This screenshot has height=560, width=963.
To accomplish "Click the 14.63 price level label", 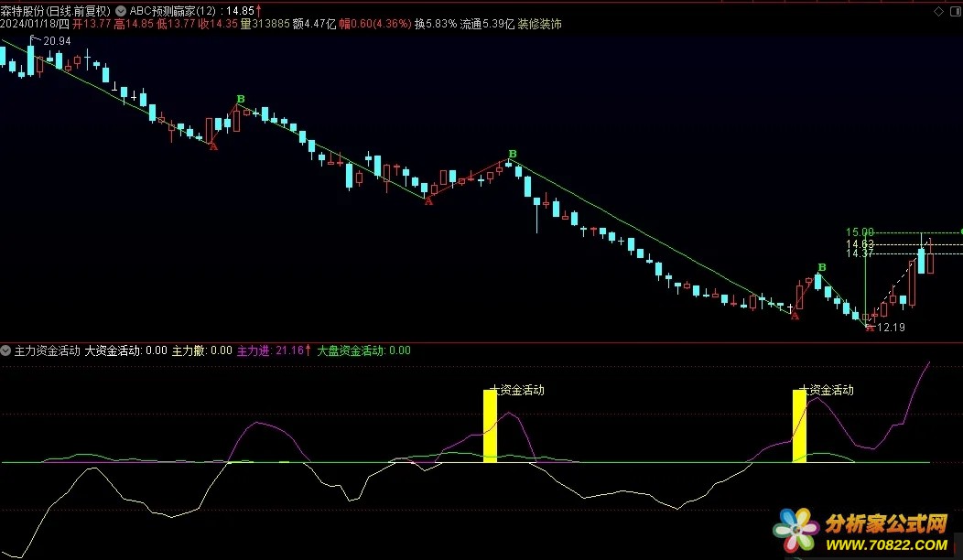I will pos(860,243).
